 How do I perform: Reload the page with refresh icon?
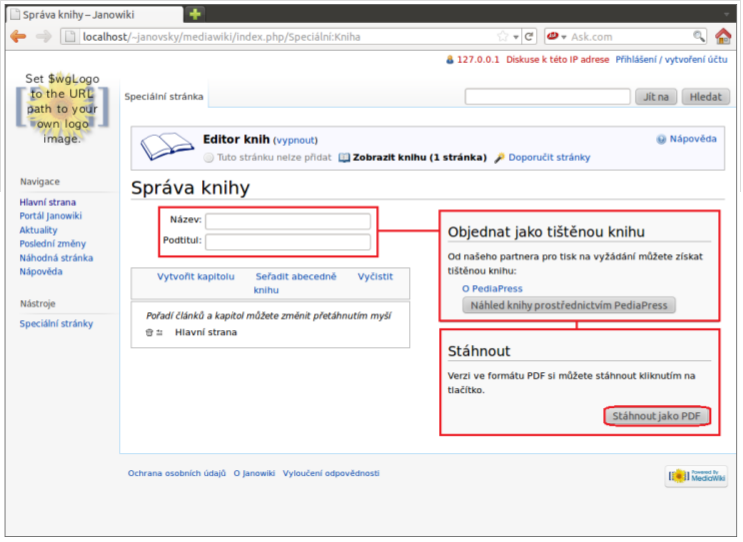tap(529, 36)
